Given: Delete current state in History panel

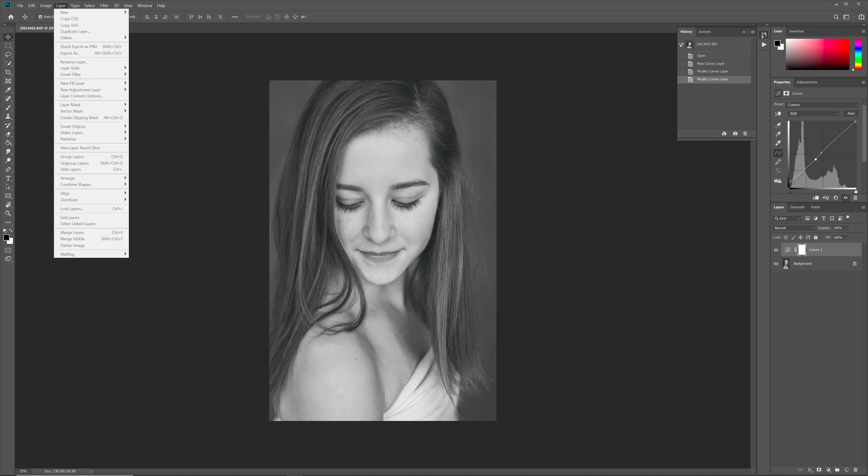Looking at the screenshot, I should click(x=745, y=134).
